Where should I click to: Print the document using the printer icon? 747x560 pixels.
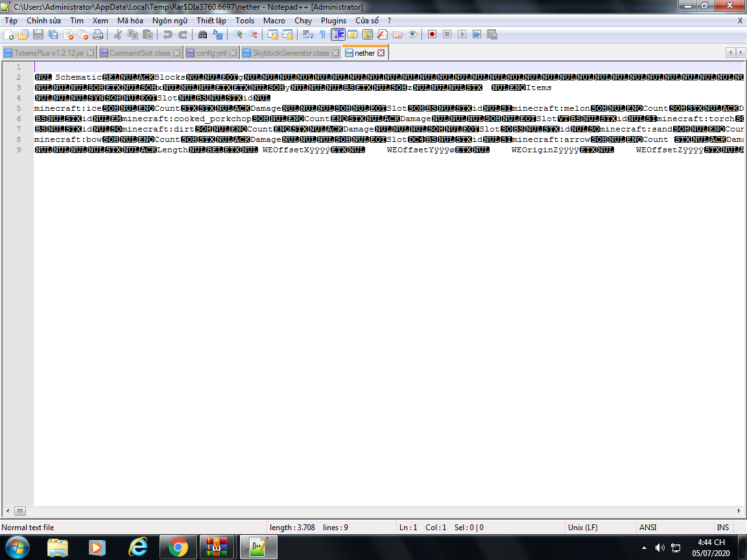click(x=98, y=34)
